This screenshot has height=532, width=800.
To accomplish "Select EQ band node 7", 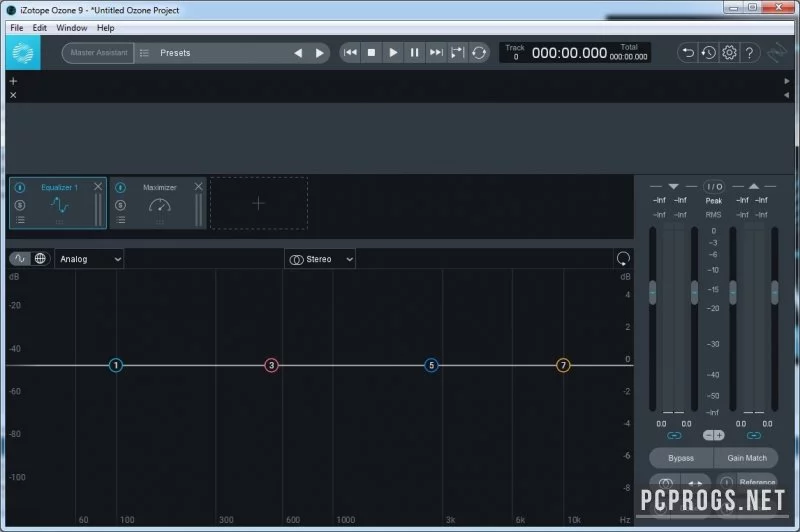I will (x=563, y=365).
